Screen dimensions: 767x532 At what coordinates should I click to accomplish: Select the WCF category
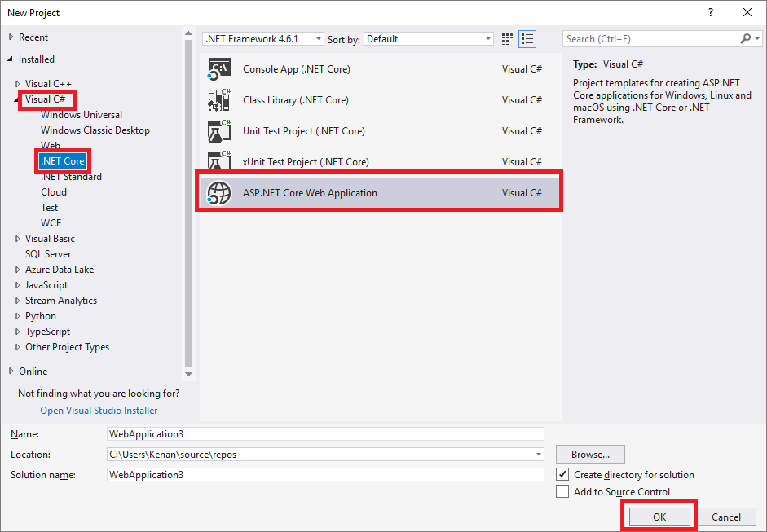pos(51,223)
